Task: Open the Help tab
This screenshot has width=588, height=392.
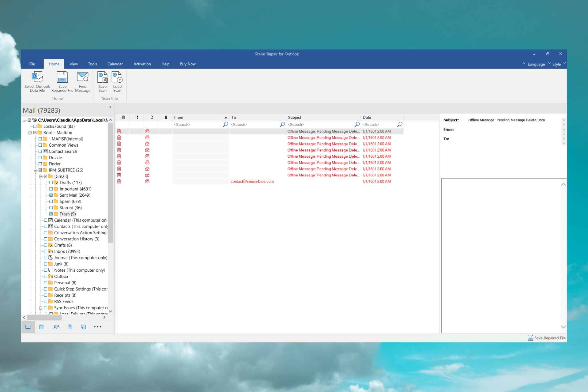Action: point(165,64)
